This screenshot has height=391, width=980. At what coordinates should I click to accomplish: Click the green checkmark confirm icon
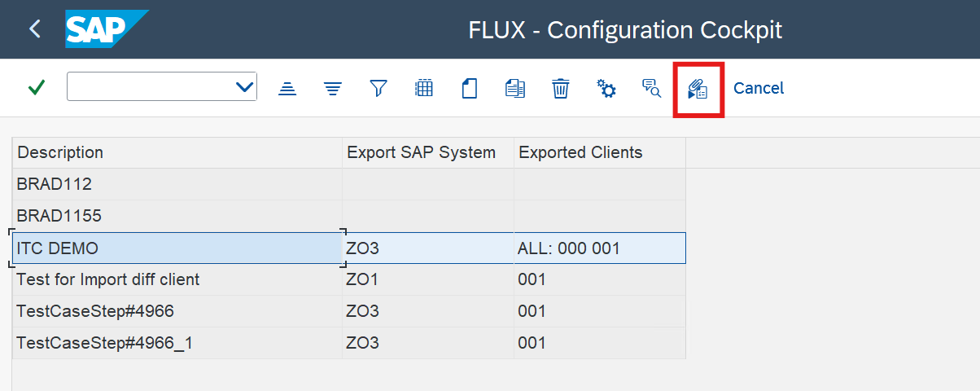click(36, 87)
